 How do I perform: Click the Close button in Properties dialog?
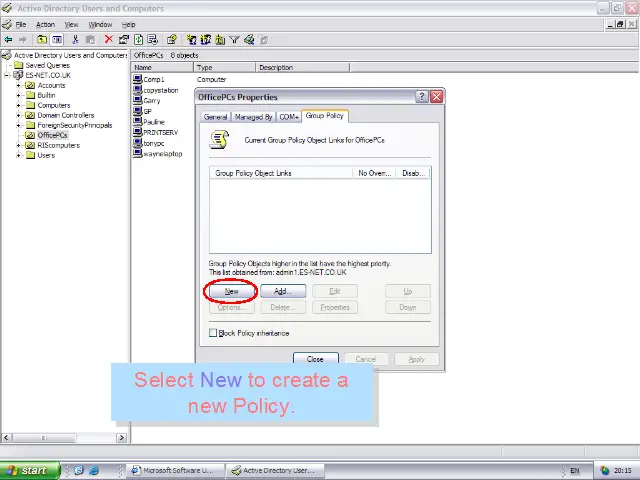click(x=316, y=359)
